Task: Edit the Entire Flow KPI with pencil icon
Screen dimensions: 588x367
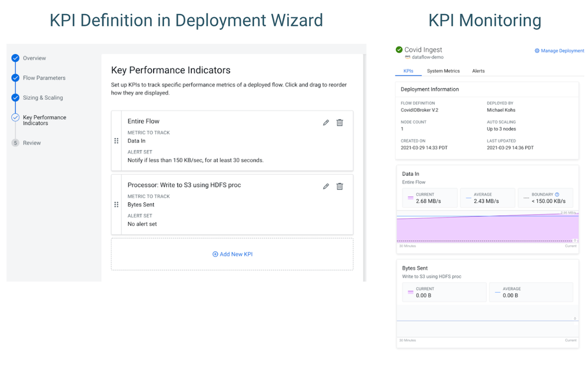Action: tap(326, 123)
